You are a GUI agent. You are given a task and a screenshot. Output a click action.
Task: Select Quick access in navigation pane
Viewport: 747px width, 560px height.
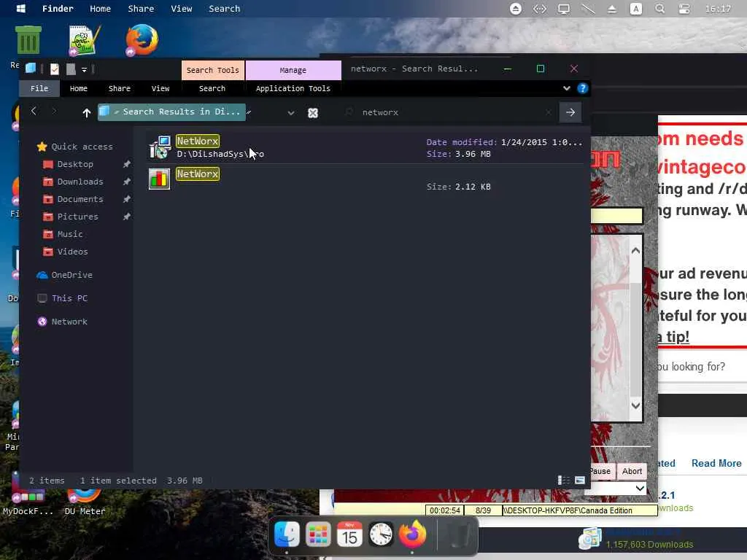(x=82, y=147)
